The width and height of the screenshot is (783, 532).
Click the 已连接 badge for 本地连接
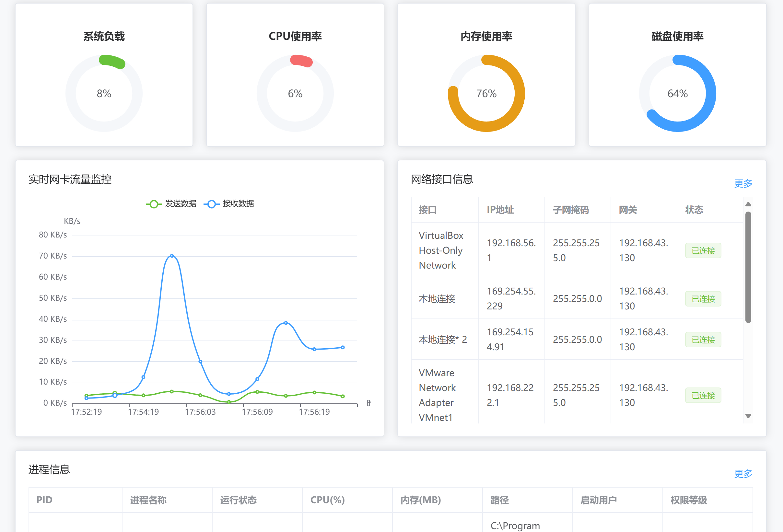[703, 298]
